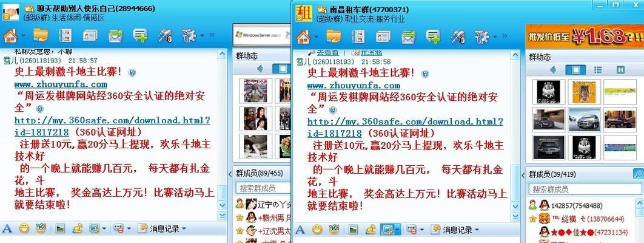Expand home dropdown arrow in left chat window
This screenshot has width=644, height=243.
point(22,36)
